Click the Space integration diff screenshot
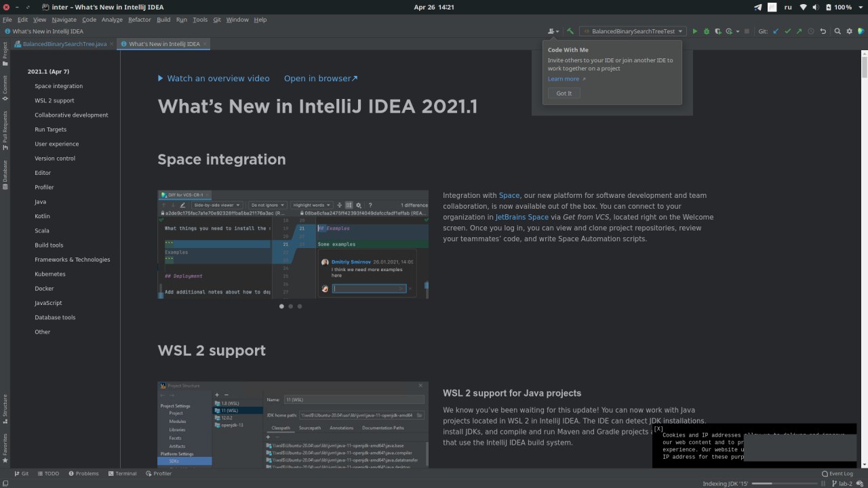 tap(293, 244)
